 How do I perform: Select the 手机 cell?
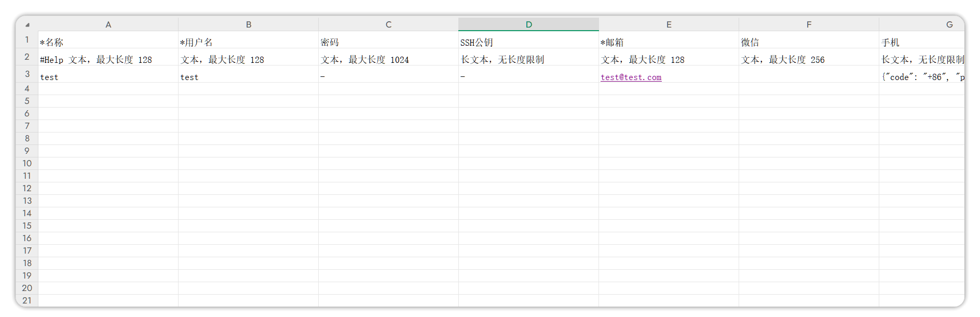[x=922, y=42]
